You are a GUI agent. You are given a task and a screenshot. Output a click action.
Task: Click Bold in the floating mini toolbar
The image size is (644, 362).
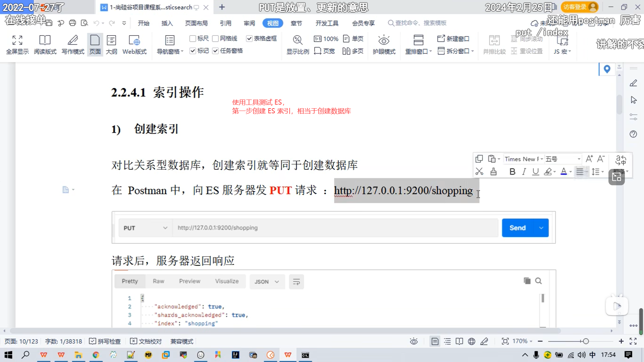(512, 172)
